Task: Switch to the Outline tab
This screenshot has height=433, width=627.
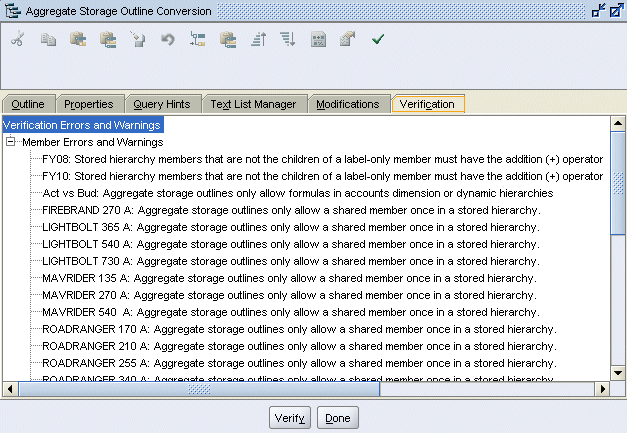Action: click(x=28, y=104)
